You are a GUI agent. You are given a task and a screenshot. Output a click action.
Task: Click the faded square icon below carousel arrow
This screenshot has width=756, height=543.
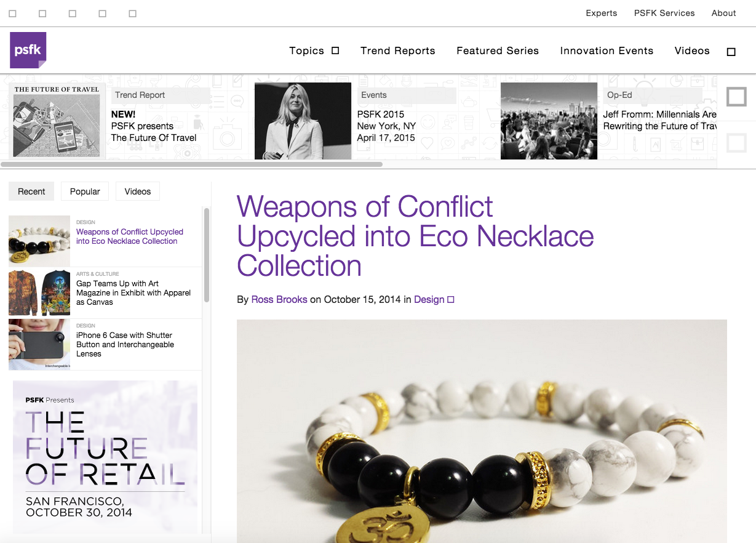pos(736,143)
